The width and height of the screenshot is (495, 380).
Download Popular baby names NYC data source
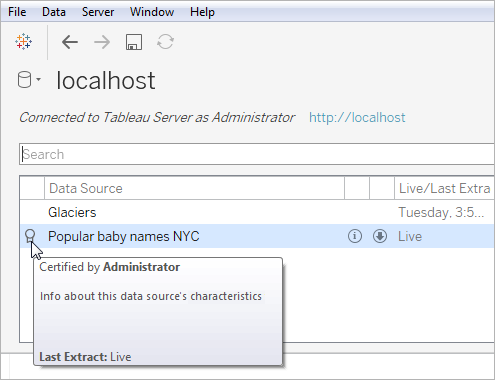coord(380,236)
